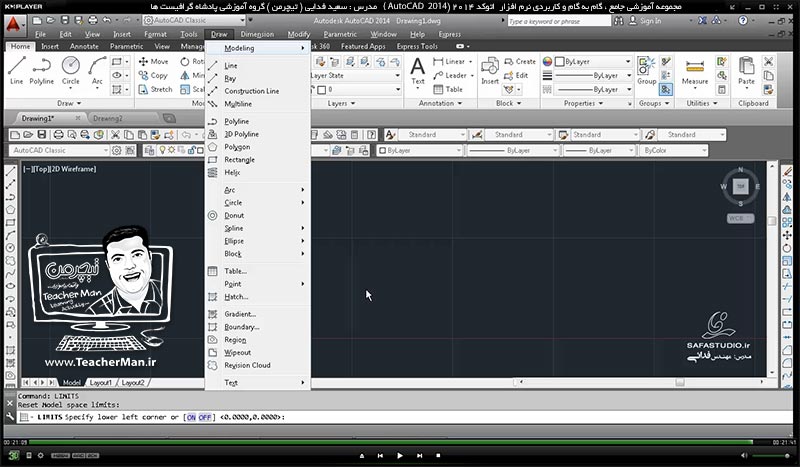This screenshot has width=800, height=467.
Task: Click the Stretch tool
Action: (156, 89)
